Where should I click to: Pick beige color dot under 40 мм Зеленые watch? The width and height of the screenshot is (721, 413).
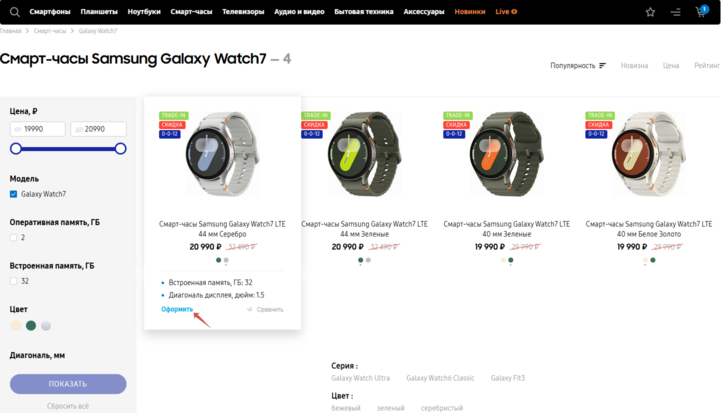pyautogui.click(x=503, y=260)
